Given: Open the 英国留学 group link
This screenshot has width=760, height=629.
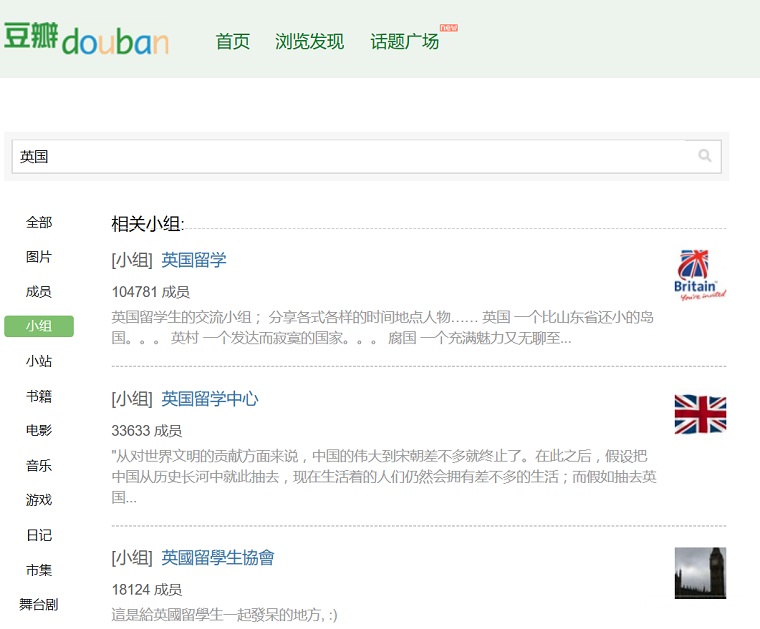Looking at the screenshot, I should point(194,260).
